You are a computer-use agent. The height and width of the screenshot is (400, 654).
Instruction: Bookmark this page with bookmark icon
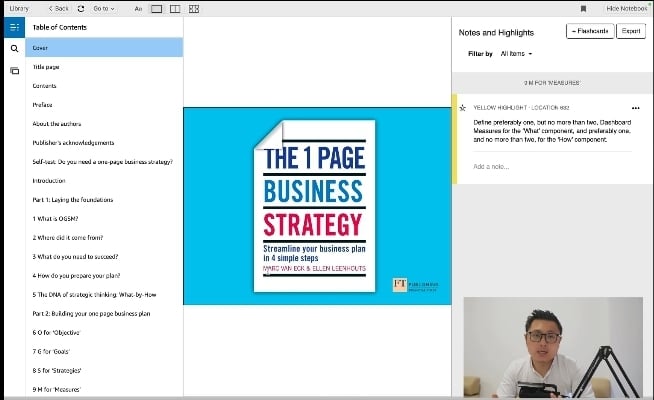584,8
